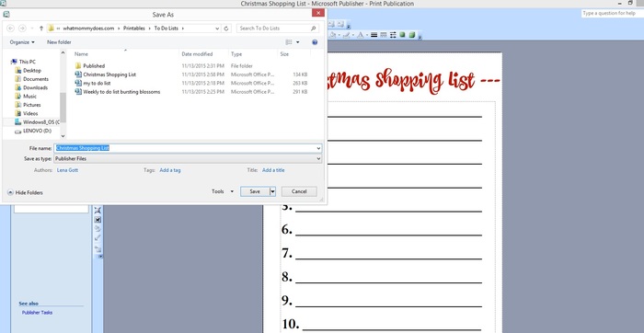Open the view options dropdown arrow
This screenshot has width=644, height=333.
click(x=298, y=42)
